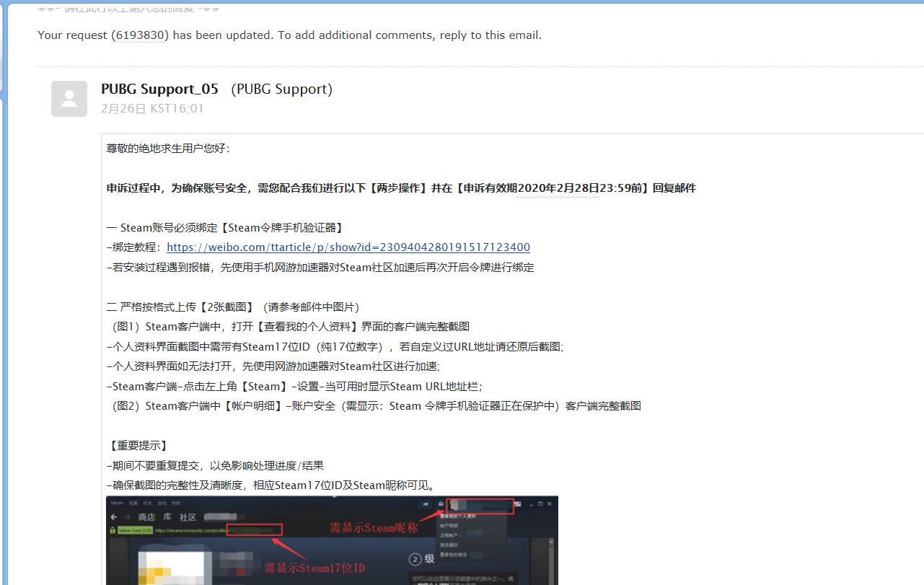Click the notification icon on the Steam titlebar
The height and width of the screenshot is (585, 924).
pos(441,503)
